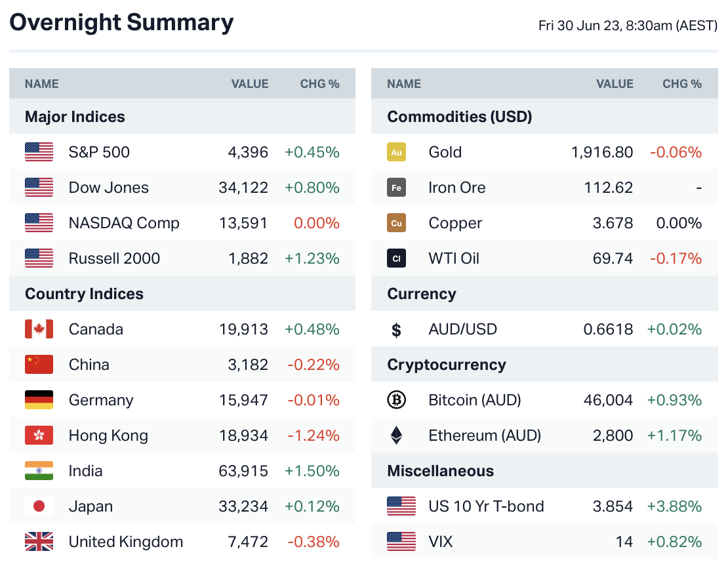Click the Germany index value 15,947
This screenshot has width=728, height=568.
pyautogui.click(x=243, y=400)
